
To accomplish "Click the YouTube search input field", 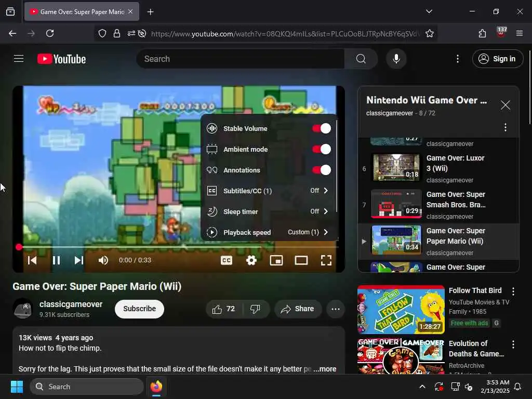I will click(241, 59).
